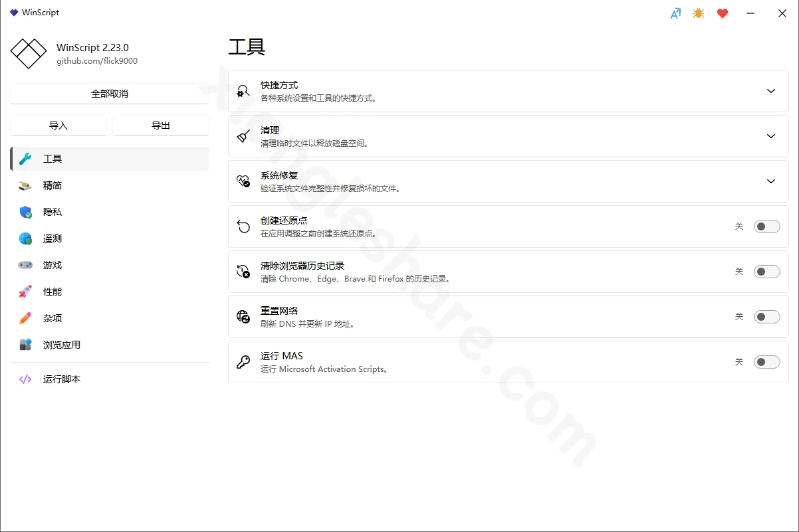Click the 导出 button

click(x=161, y=126)
